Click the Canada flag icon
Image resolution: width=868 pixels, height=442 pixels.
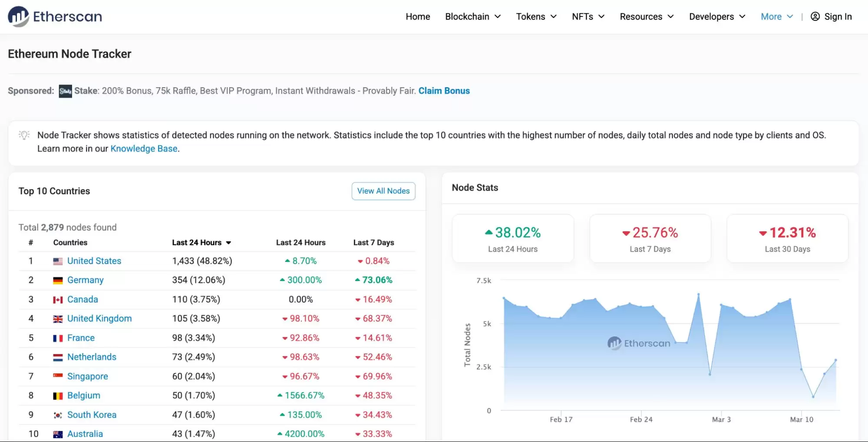point(58,300)
